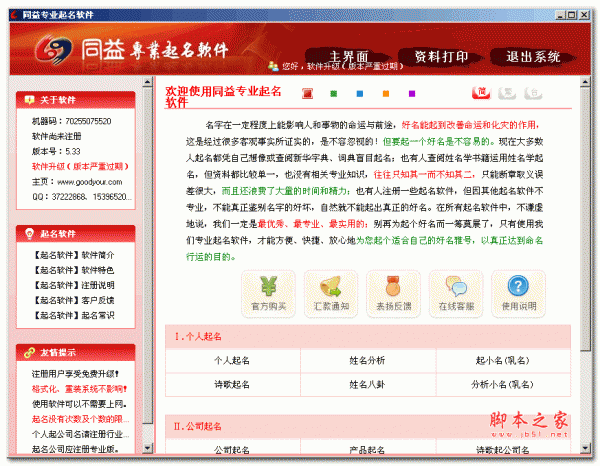This screenshot has width=600, height=466.
Task: Open 【起名软件】软件简介 link
Action: coord(73,255)
